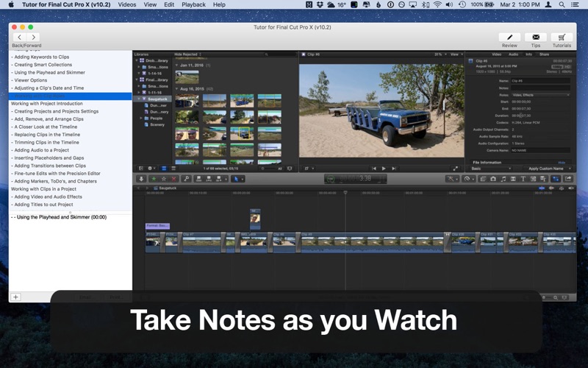Toggle audio skimming in the timeline
Screen dimensions: 588x368
[x=551, y=188]
